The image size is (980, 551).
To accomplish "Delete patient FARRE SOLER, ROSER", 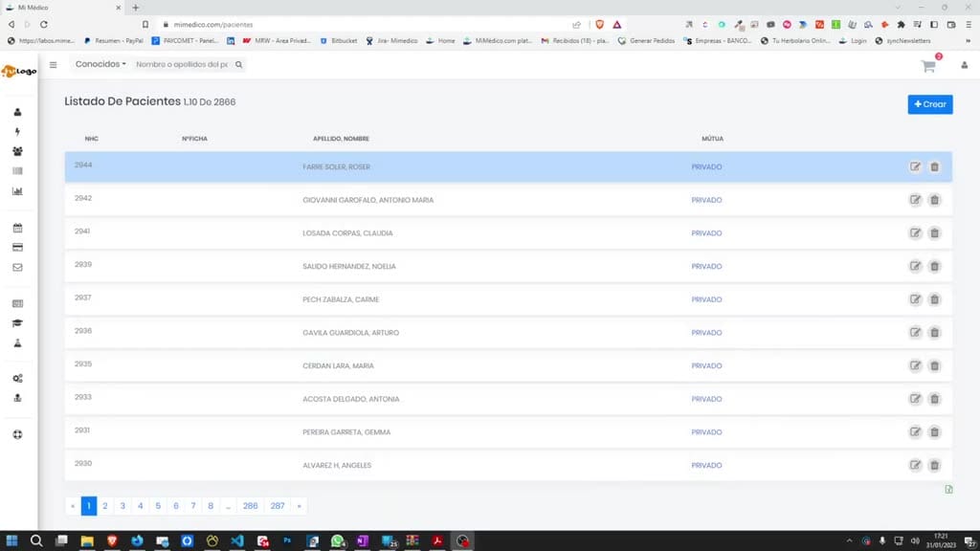I will tap(934, 166).
